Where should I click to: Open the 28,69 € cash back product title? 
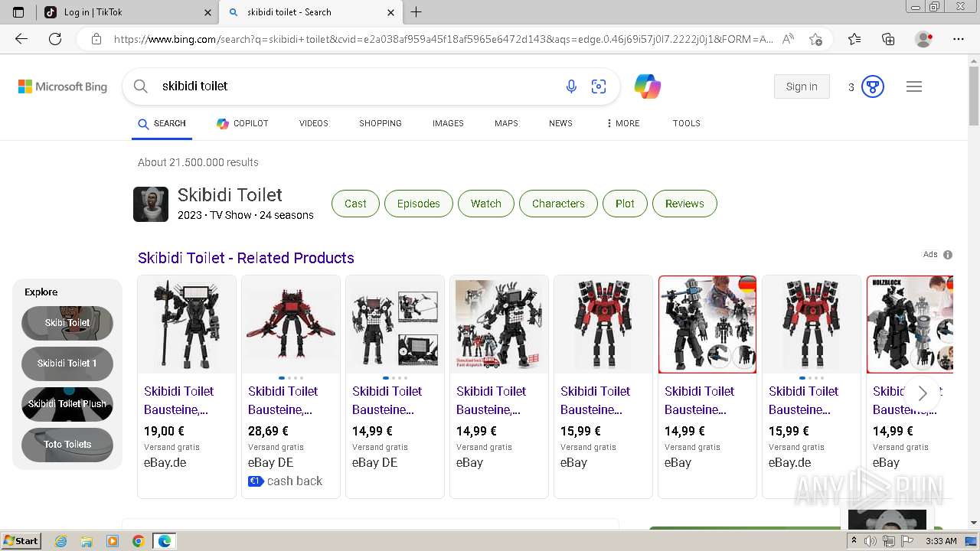click(x=283, y=400)
